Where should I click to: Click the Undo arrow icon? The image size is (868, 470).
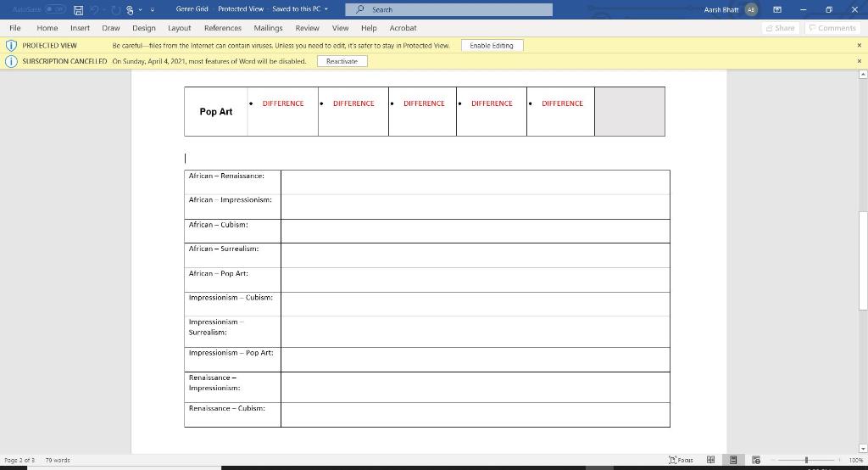pos(95,10)
